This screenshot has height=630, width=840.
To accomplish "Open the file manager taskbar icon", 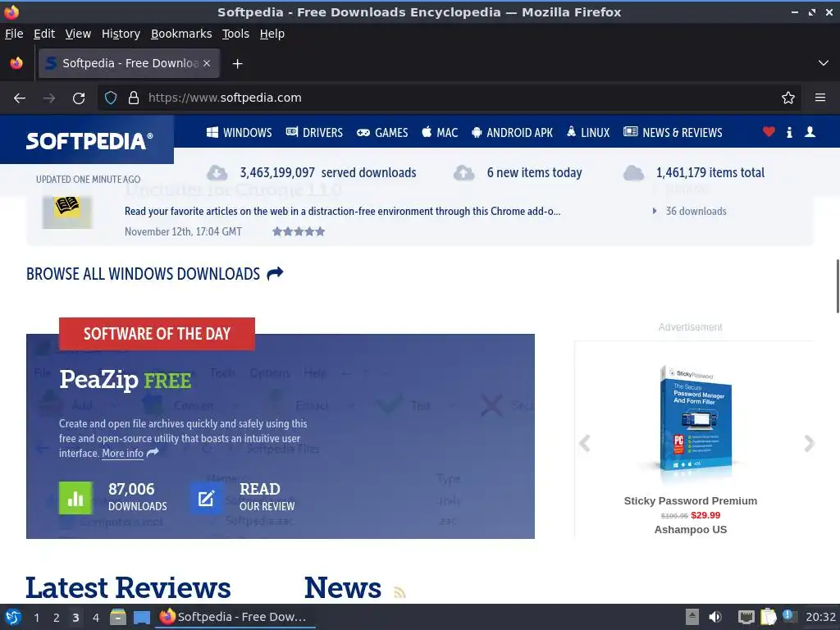I will [x=118, y=617].
